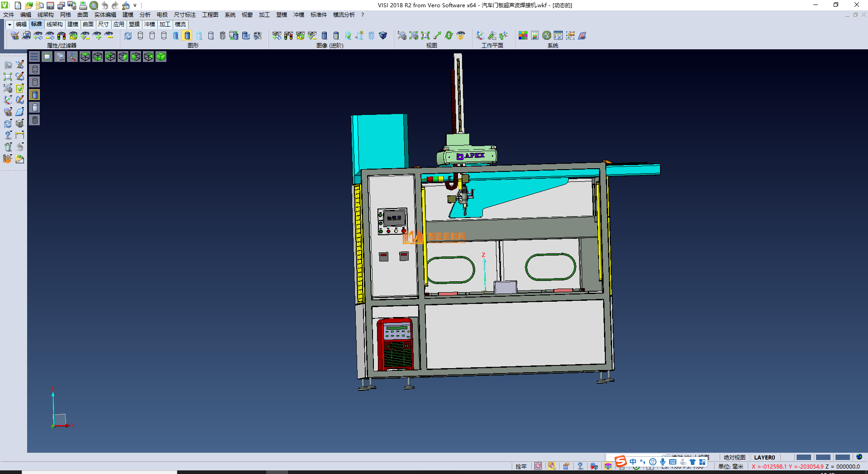Open the quick access toolbar dropdown arrow

coord(135,5)
